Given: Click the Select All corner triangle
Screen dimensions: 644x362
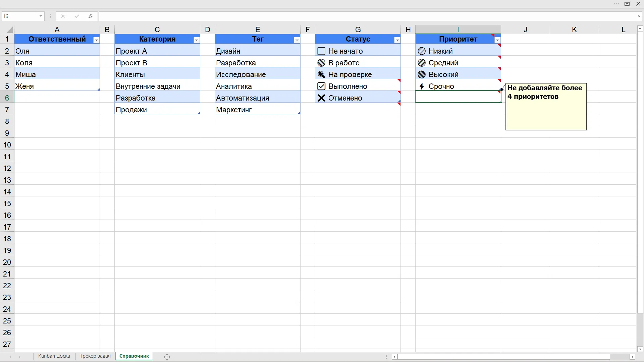Looking at the screenshot, I should 10,29.
